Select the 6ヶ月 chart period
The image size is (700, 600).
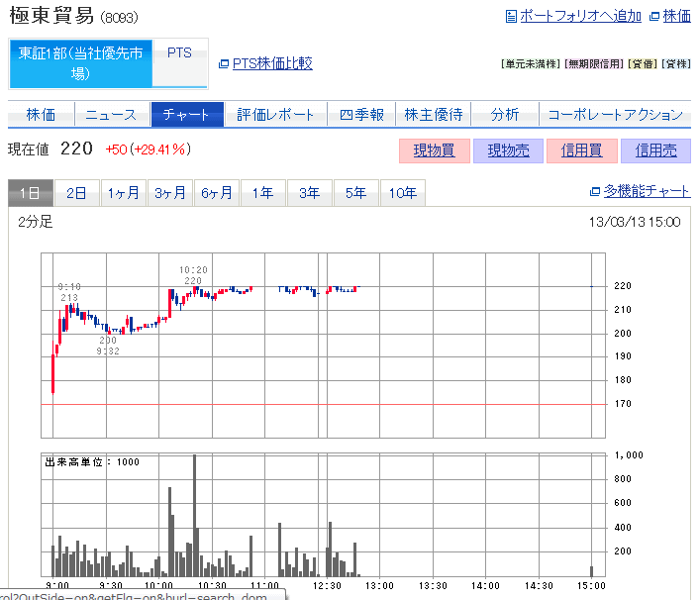coord(217,193)
